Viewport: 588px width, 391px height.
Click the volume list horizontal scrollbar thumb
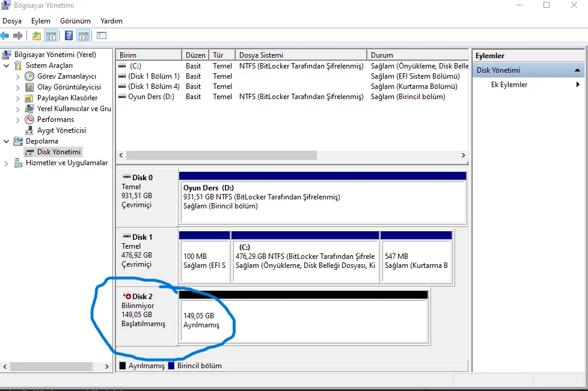tap(221, 155)
